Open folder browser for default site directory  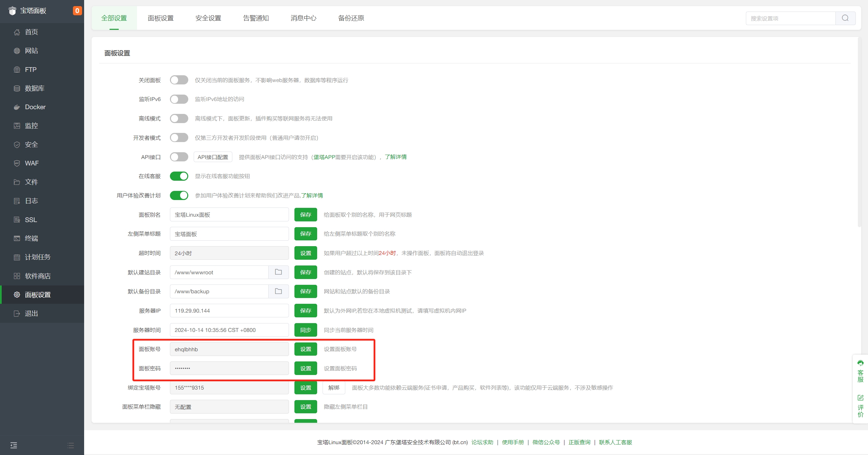[278, 272]
